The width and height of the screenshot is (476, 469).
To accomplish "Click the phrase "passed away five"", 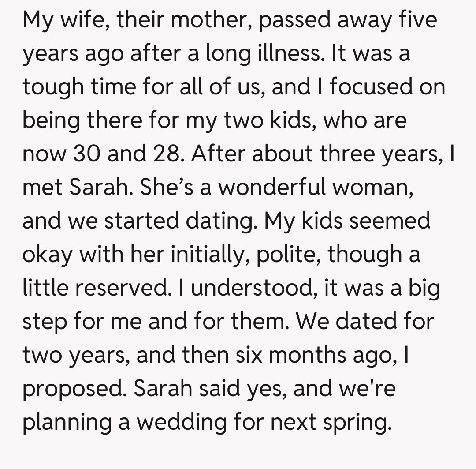I will tap(348, 20).
